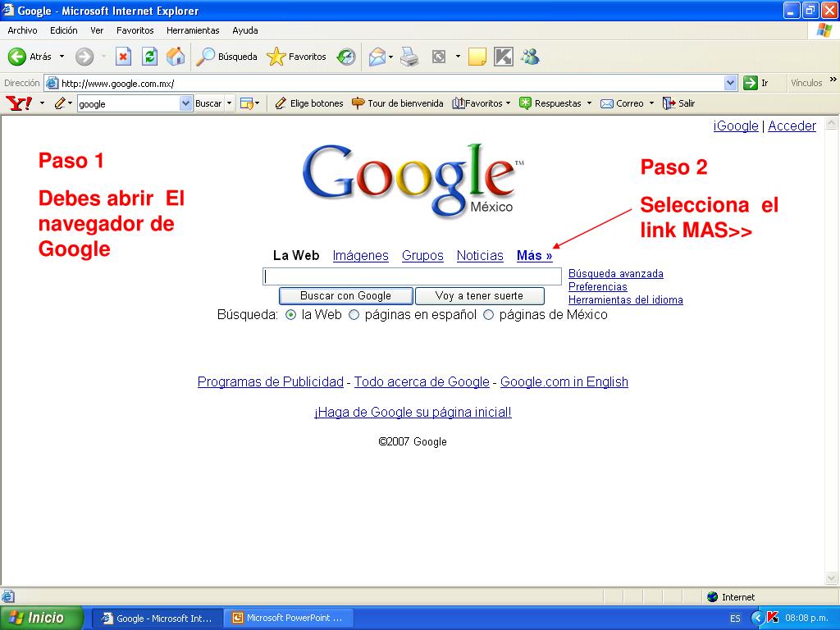Click the Atrás back arrow icon
Image resolution: width=840 pixels, height=630 pixels.
tap(17, 57)
